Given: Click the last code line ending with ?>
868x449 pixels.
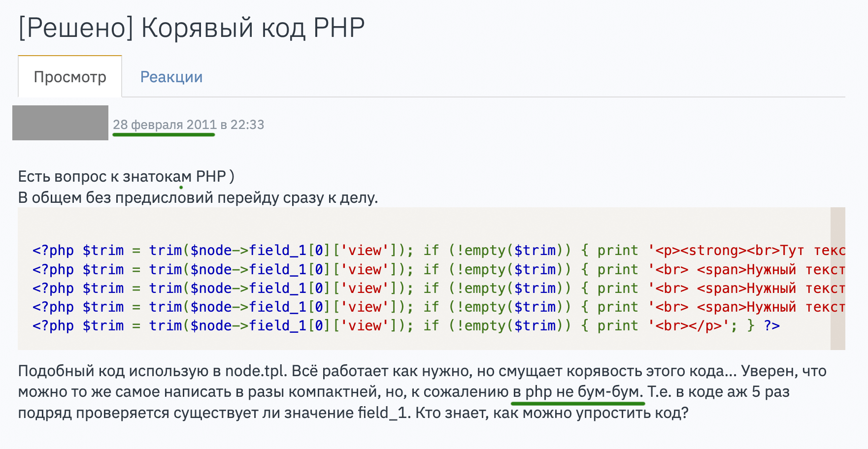Looking at the screenshot, I should tap(406, 325).
